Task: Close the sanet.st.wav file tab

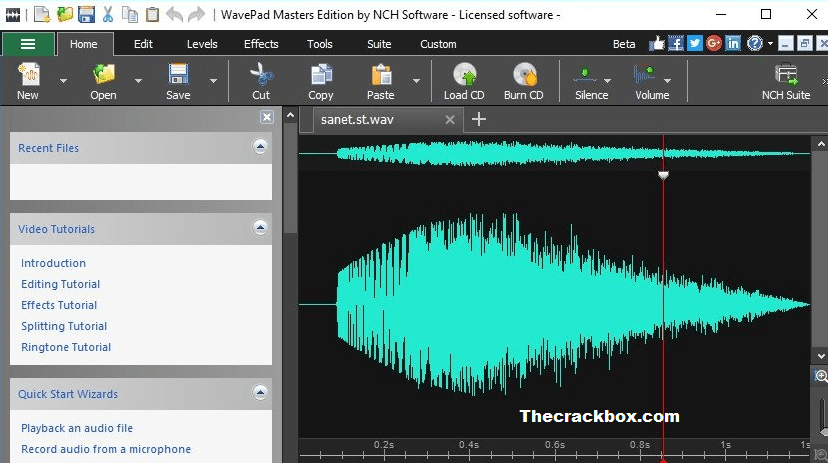Action: (450, 119)
